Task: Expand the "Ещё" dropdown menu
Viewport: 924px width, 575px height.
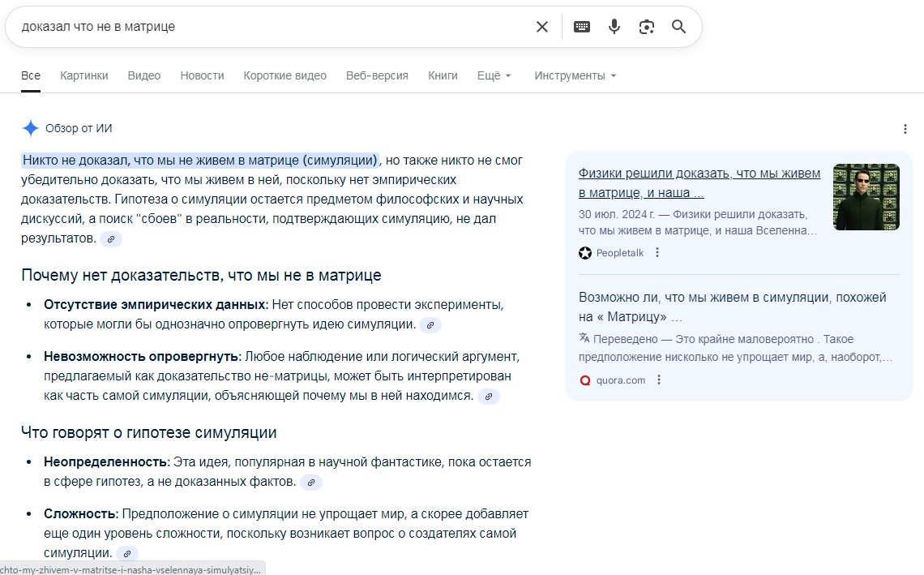Action: pos(494,75)
